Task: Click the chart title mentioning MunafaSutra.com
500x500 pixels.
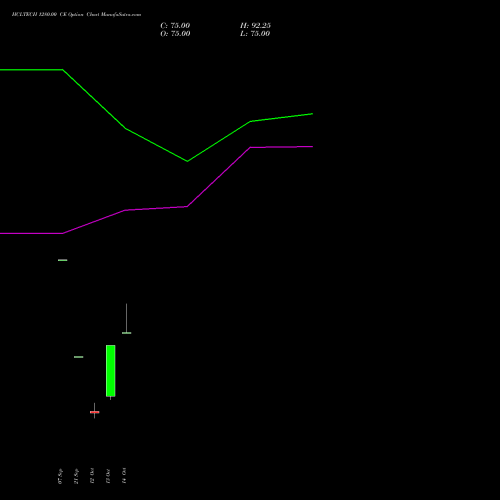Action: click(76, 14)
